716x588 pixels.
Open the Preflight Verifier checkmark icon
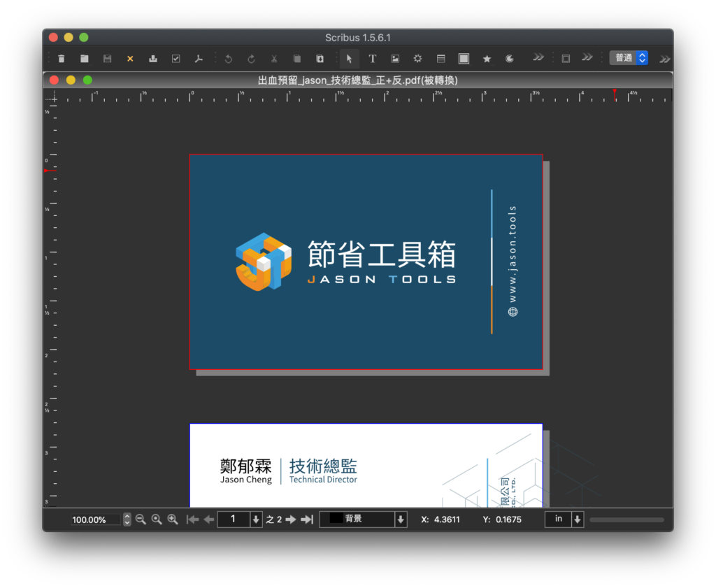click(x=176, y=59)
